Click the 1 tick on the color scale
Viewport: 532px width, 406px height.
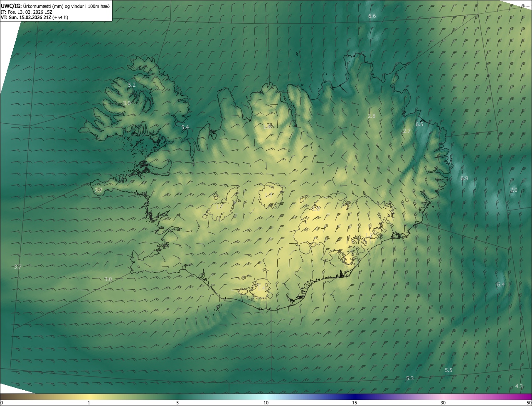pyautogui.click(x=89, y=403)
